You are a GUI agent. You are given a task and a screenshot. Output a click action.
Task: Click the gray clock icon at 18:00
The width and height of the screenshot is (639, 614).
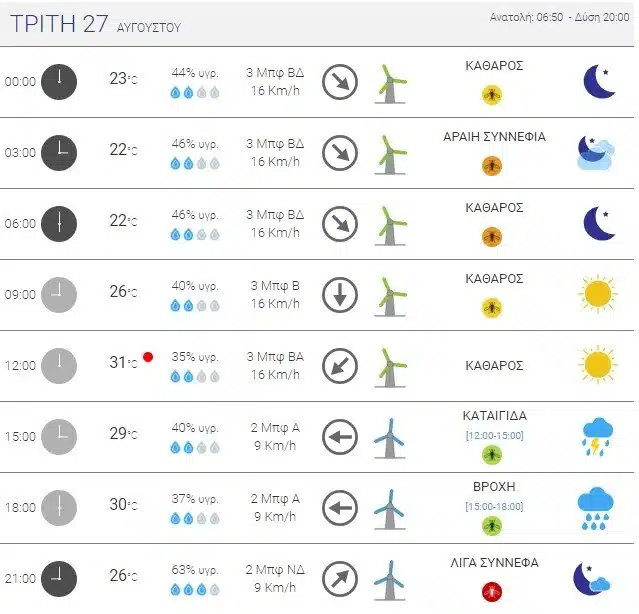[x=59, y=508]
